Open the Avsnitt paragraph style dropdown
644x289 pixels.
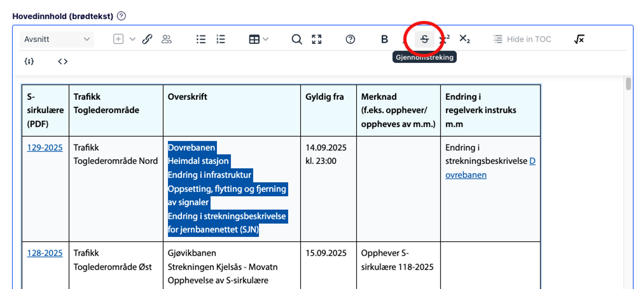click(57, 39)
